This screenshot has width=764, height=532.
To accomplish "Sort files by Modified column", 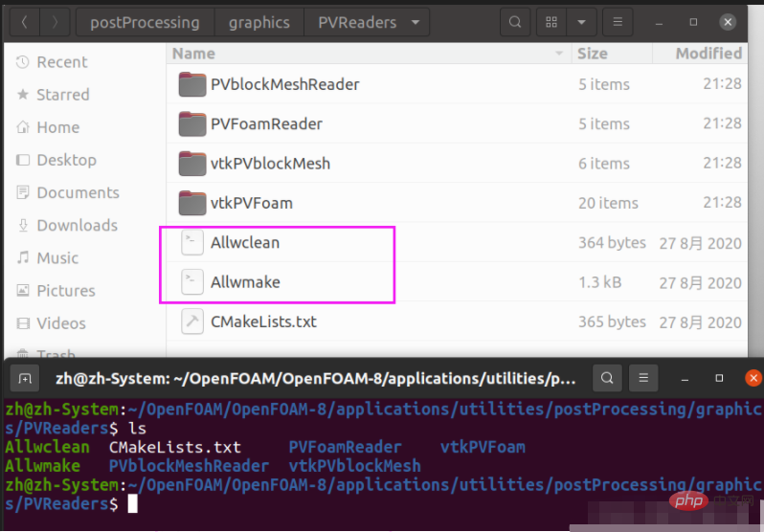I will 700,54.
